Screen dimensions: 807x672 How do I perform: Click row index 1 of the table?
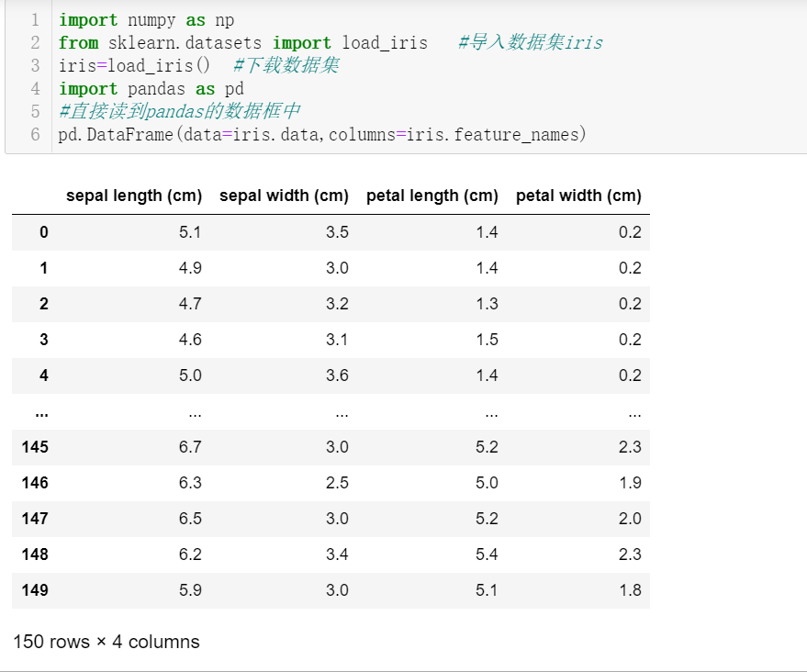(44, 268)
